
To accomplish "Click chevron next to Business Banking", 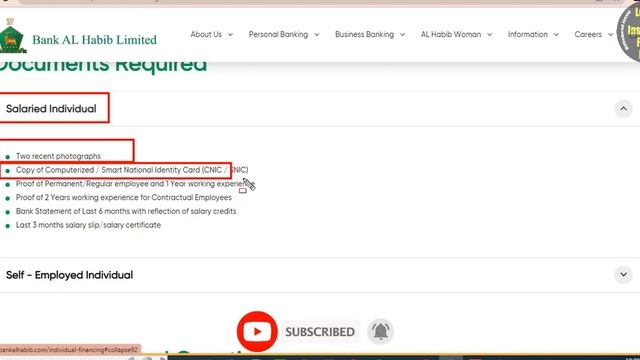I will pos(402,35).
